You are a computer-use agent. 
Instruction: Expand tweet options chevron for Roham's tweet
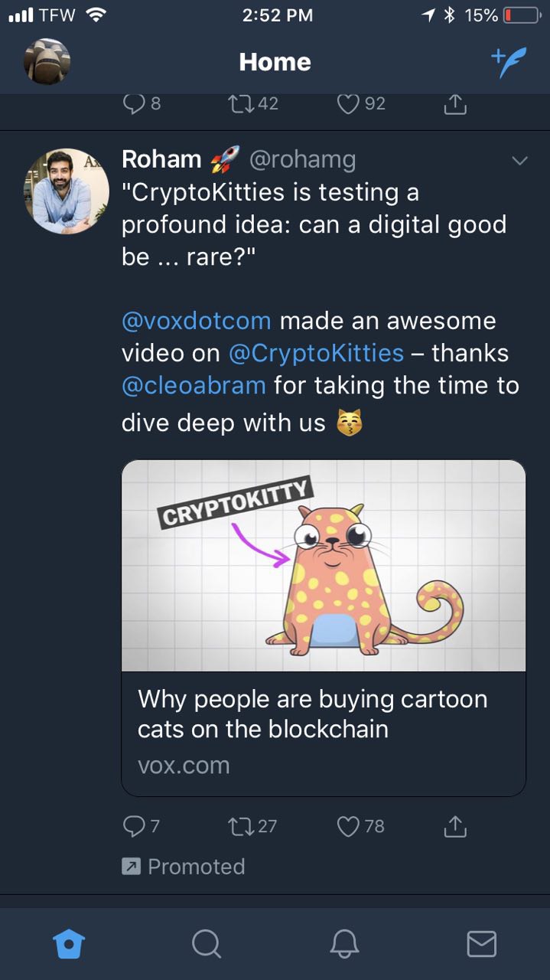(520, 161)
